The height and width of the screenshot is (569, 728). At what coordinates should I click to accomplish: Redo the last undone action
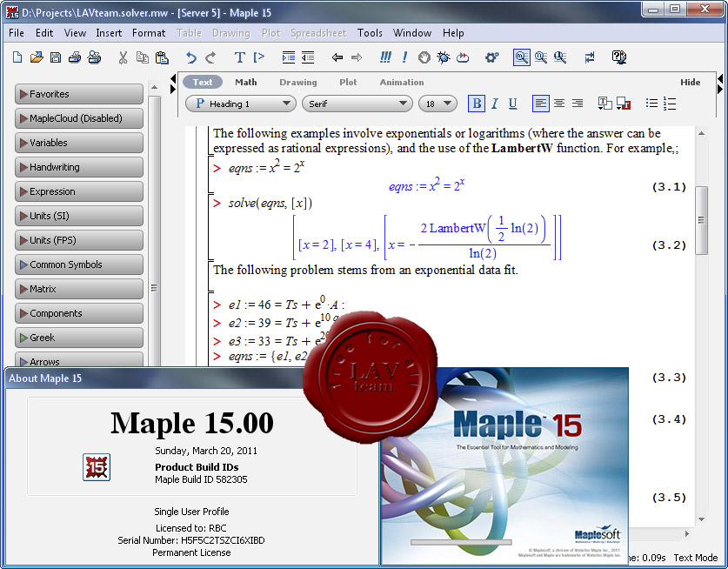[210, 57]
